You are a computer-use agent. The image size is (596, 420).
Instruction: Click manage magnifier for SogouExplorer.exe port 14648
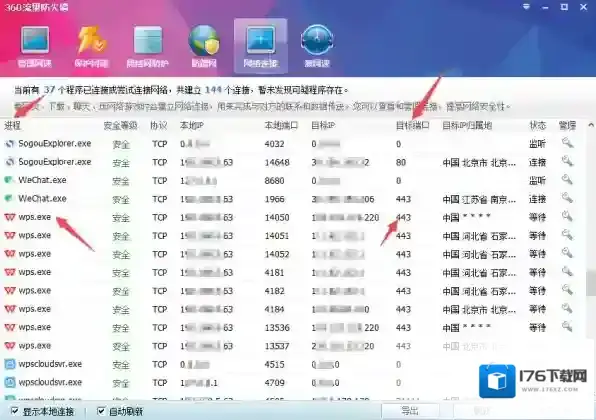(x=567, y=161)
